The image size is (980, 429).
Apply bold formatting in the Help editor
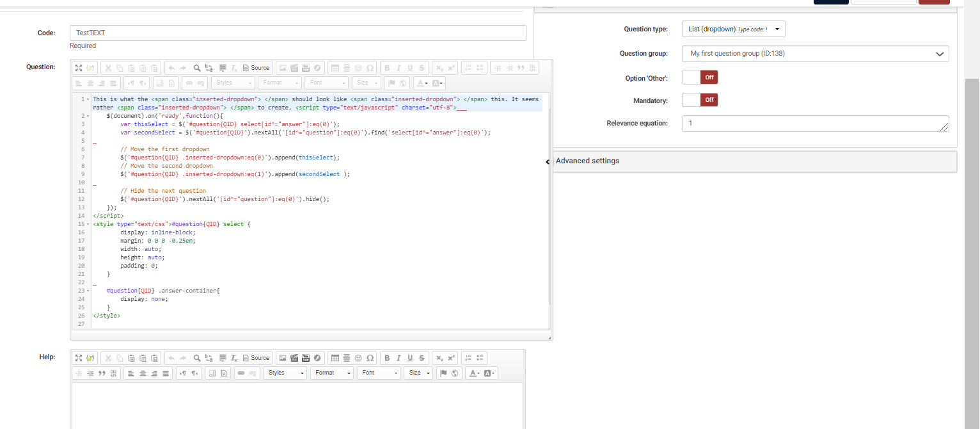point(386,357)
